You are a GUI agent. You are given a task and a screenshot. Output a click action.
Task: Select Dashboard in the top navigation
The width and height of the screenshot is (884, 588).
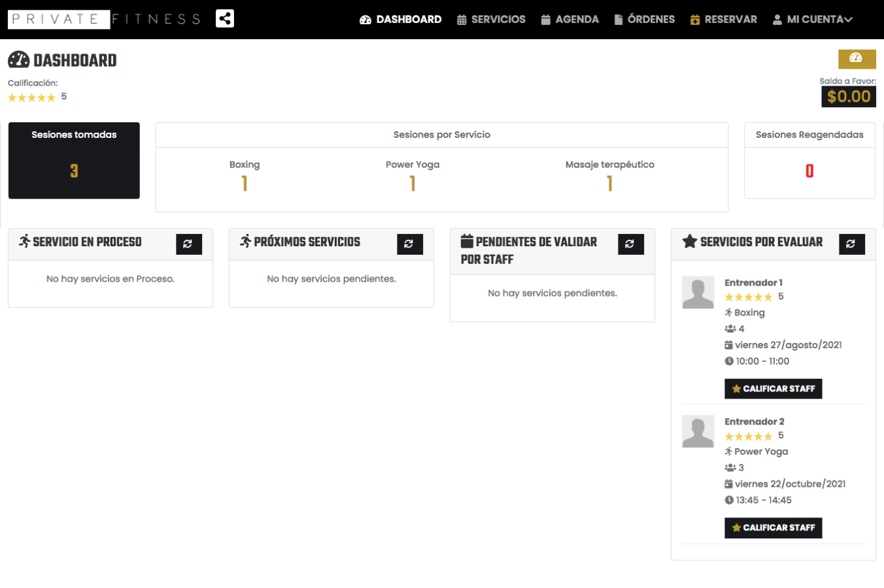pos(401,20)
